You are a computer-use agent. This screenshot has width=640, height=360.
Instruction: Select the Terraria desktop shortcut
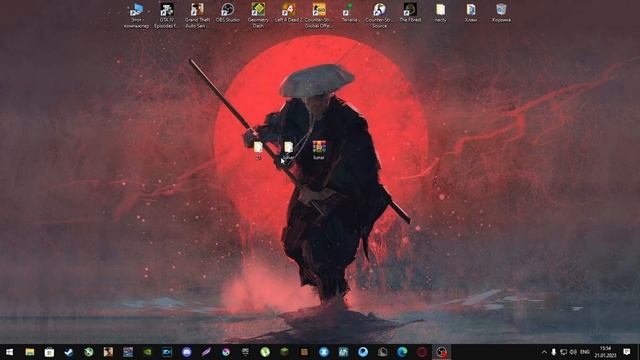point(349,13)
